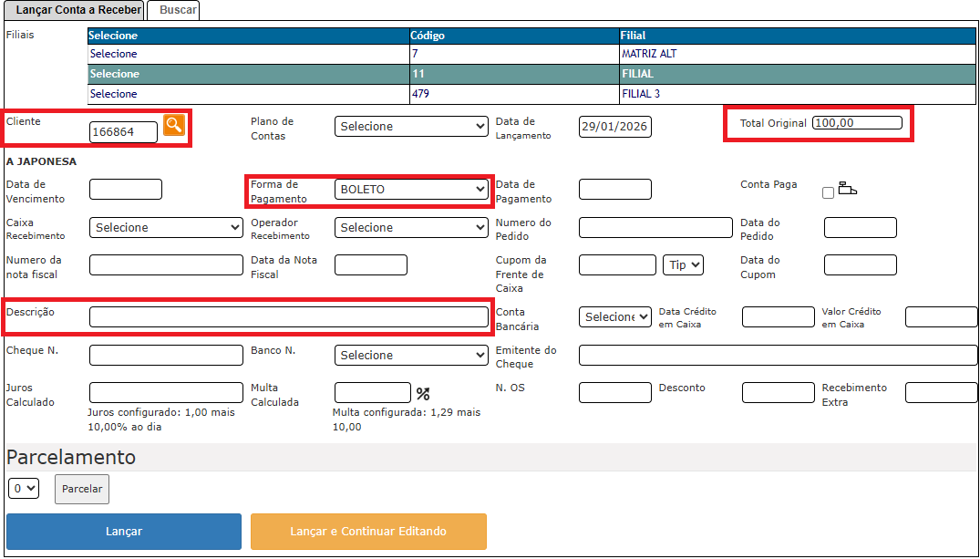The image size is (980, 559).
Task: Focus the Descrição text field
Action: pos(289,316)
